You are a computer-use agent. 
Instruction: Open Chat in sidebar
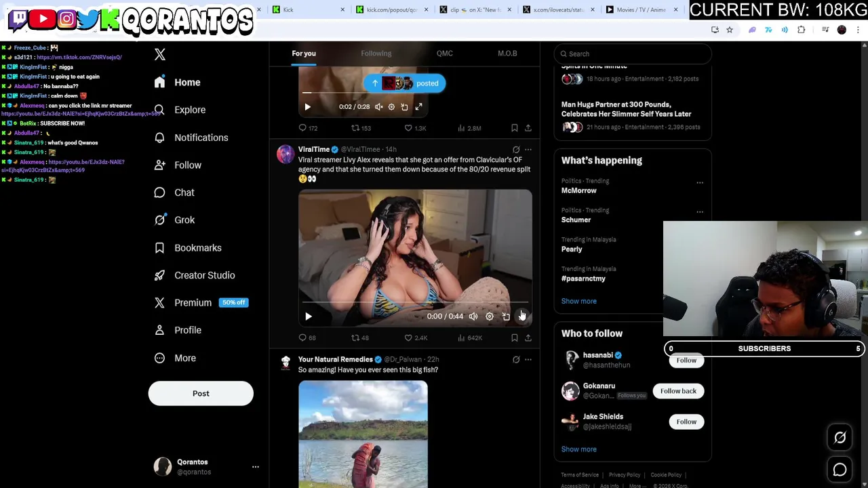click(x=174, y=192)
